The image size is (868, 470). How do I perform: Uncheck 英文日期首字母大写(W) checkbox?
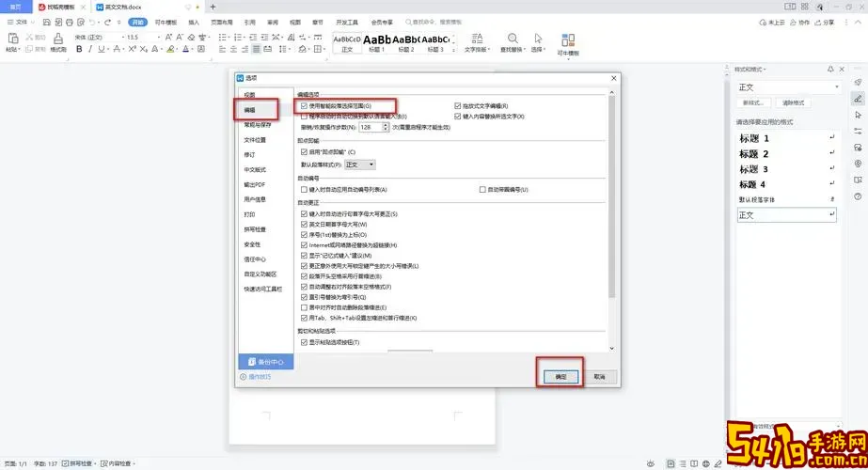click(x=304, y=225)
